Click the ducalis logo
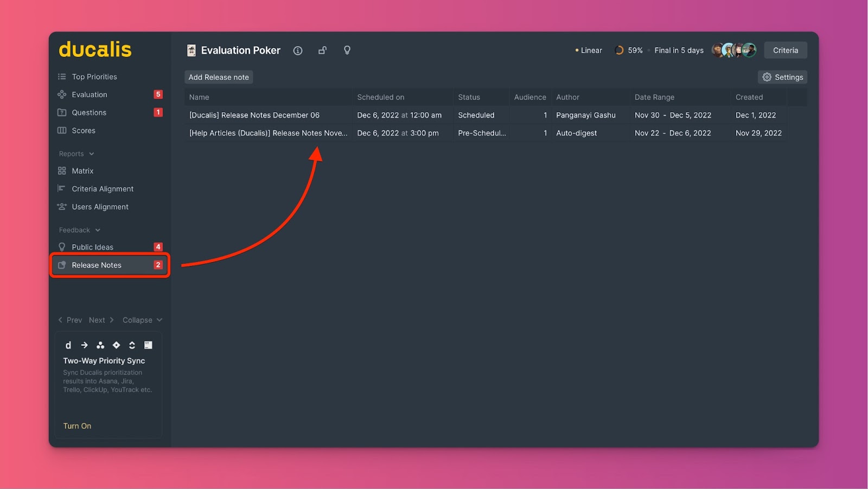 pos(95,49)
